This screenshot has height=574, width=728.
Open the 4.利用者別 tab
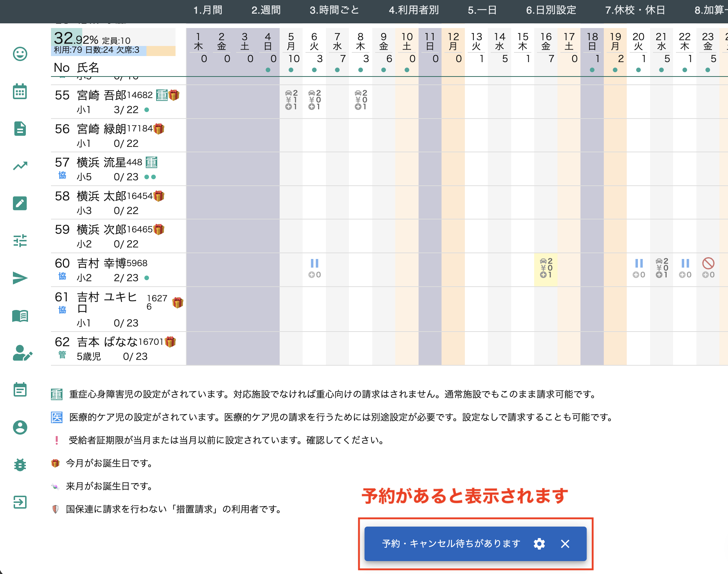pyautogui.click(x=414, y=10)
